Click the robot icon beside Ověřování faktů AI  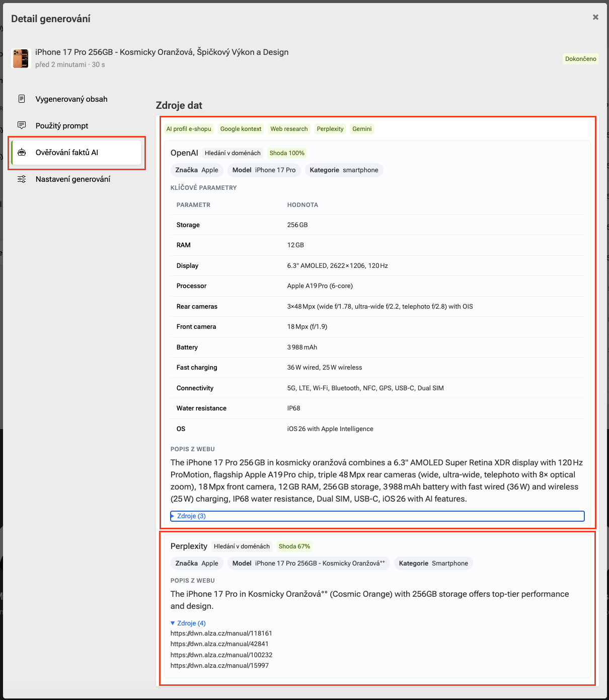pos(22,152)
